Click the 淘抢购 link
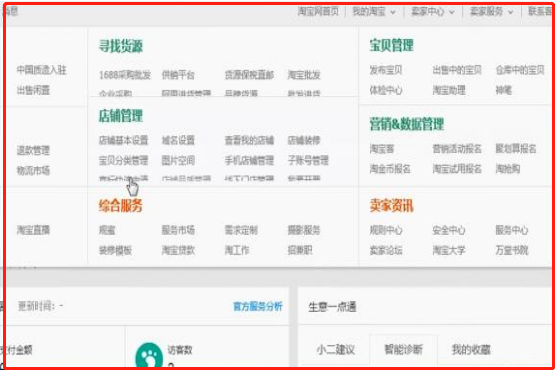Image resolution: width=556 pixels, height=371 pixels. pos(508,169)
